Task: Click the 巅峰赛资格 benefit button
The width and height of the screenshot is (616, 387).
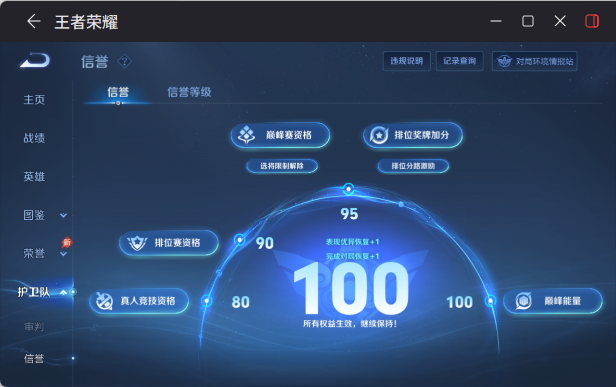Action: [280, 135]
